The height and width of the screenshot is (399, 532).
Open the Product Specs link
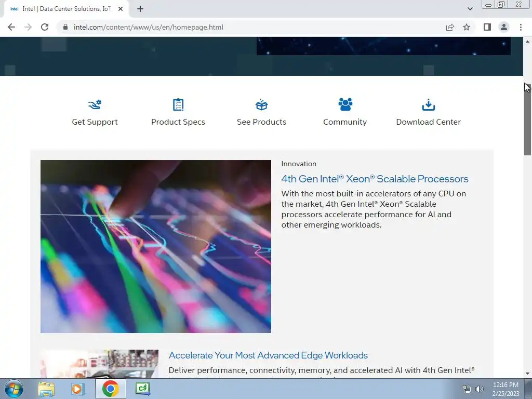(x=178, y=122)
